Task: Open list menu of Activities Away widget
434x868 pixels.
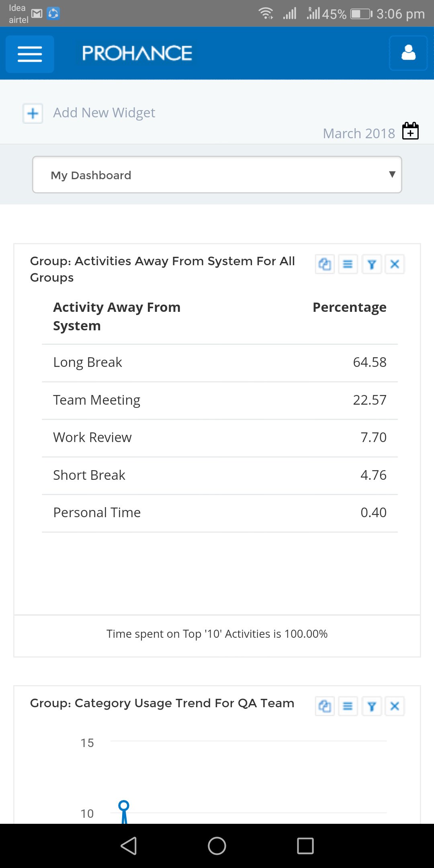Action: click(348, 264)
